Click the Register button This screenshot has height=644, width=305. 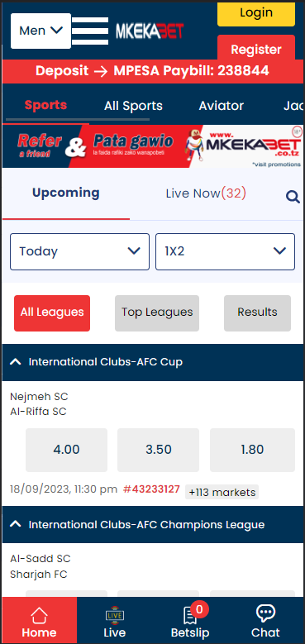click(256, 50)
